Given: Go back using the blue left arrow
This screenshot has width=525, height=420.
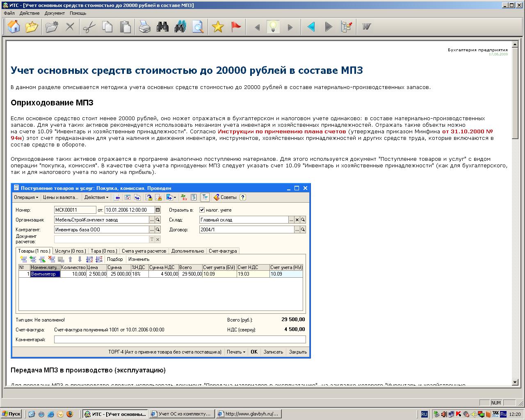Looking at the screenshot, I should click(x=311, y=27).
